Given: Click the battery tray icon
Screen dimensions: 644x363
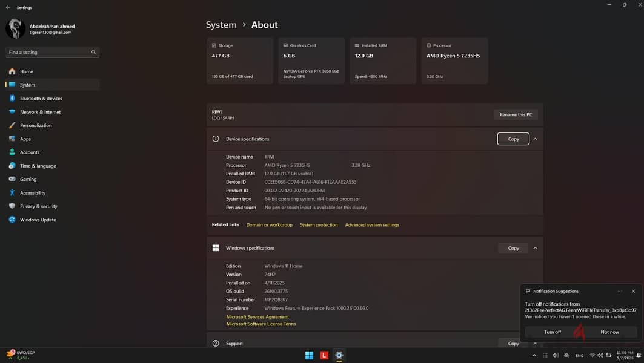Looking at the screenshot, I should (608, 355).
